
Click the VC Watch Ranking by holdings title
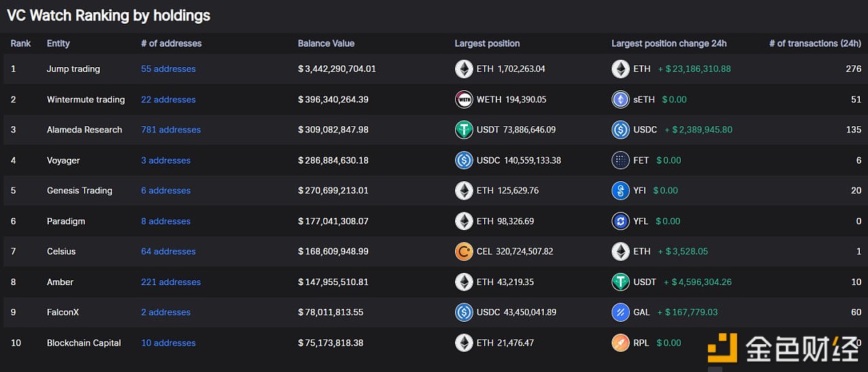click(108, 16)
